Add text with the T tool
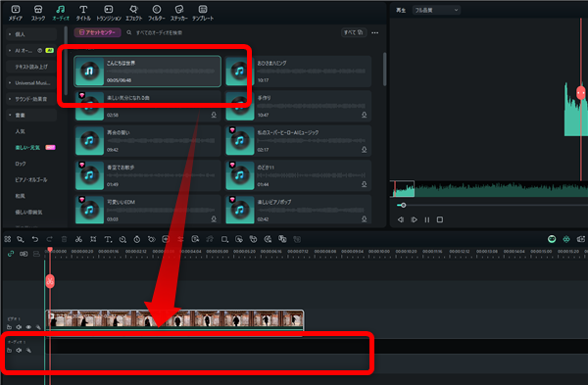The width and height of the screenshot is (588, 385). point(108,239)
